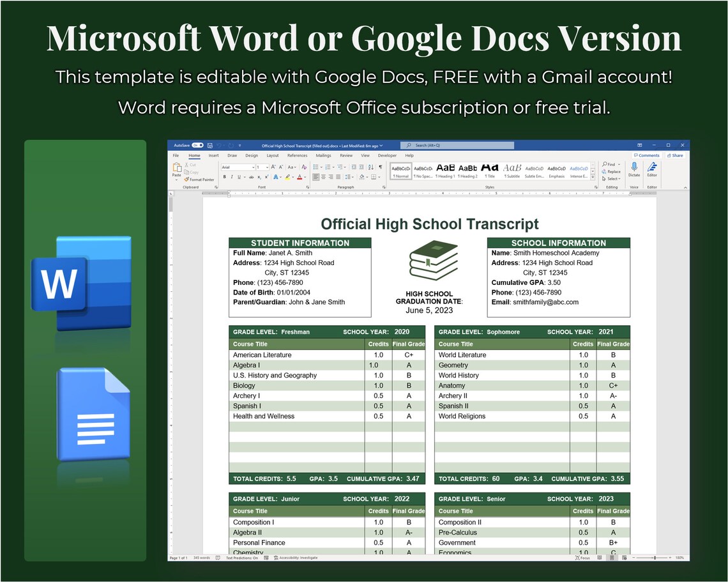
Task: Open Comments from the top right
Action: tap(647, 155)
